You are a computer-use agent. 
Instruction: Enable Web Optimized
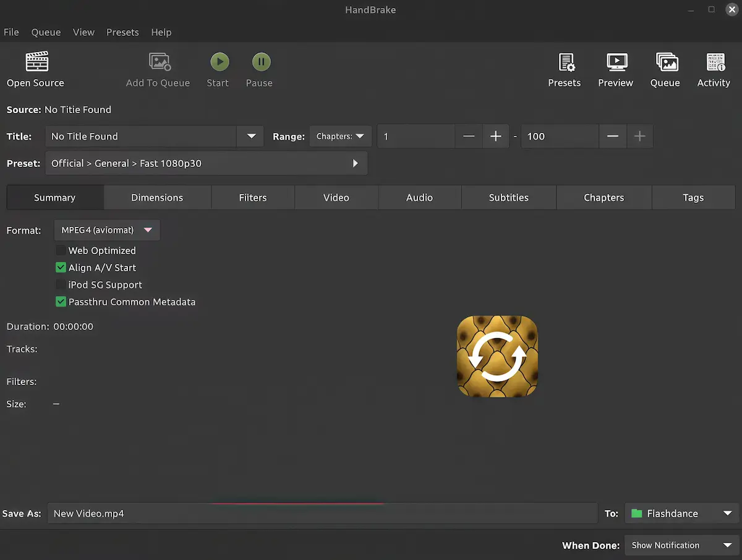(60, 250)
